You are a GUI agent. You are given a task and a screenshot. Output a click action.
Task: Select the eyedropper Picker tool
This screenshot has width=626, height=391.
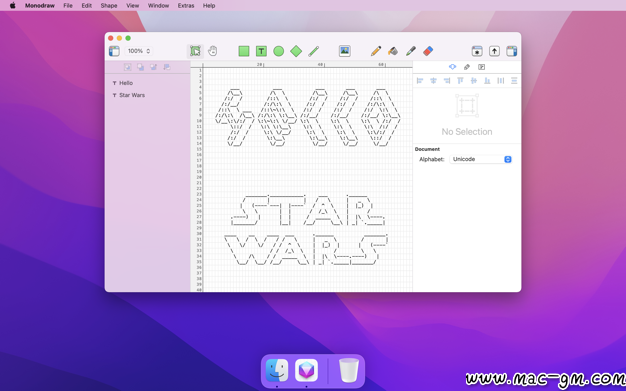410,51
